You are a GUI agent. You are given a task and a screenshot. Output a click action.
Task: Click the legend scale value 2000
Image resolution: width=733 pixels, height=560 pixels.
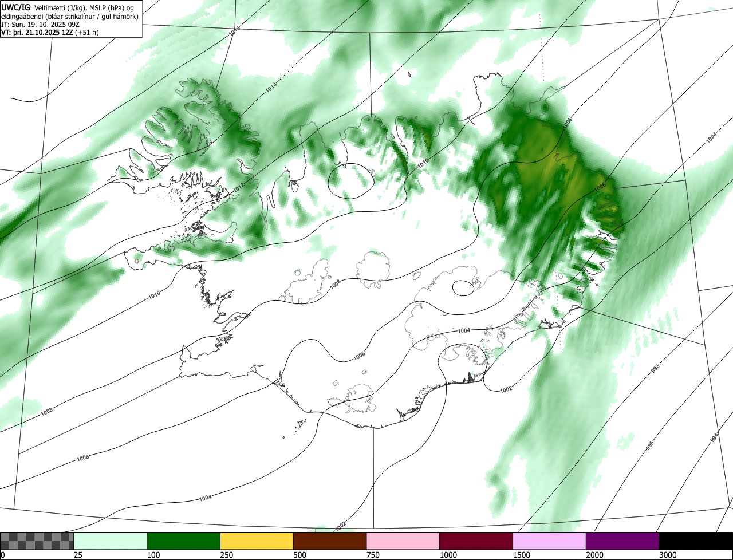(x=594, y=555)
